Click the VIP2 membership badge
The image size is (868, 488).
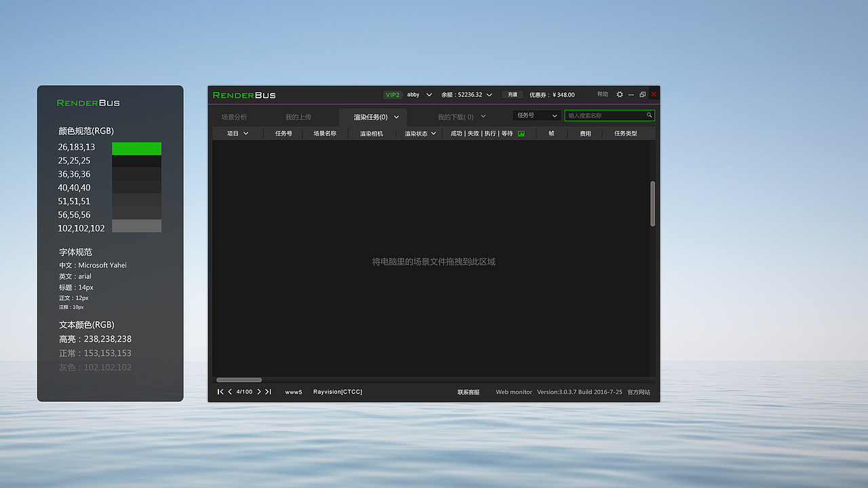point(393,95)
